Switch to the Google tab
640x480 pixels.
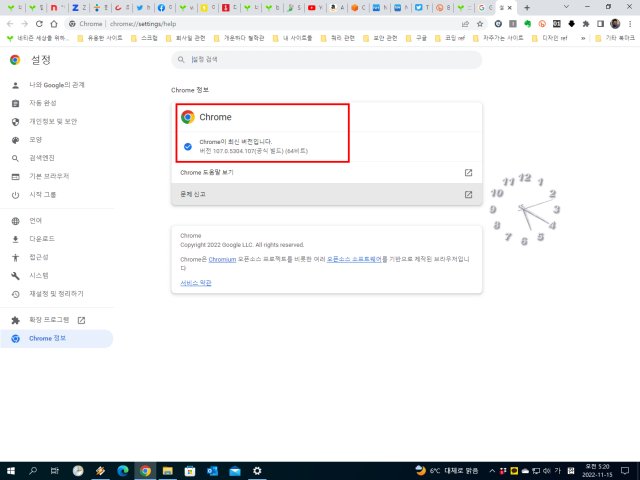click(485, 7)
